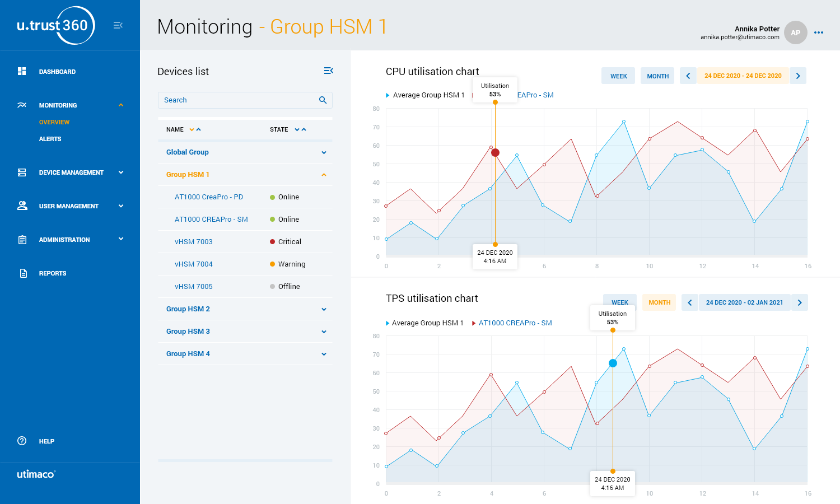Viewport: 840px width, 504px height.
Task: Expand the User Management submenu chevron
Action: 121,206
